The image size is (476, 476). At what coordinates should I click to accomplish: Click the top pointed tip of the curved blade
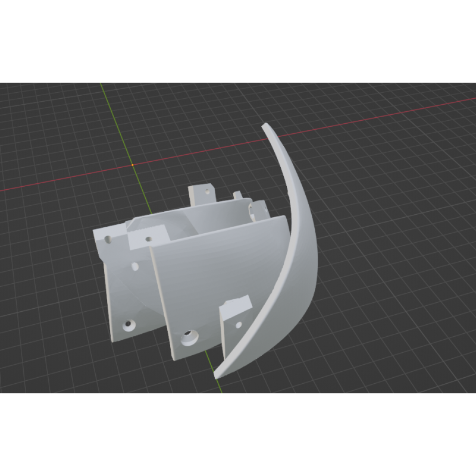coord(265,126)
